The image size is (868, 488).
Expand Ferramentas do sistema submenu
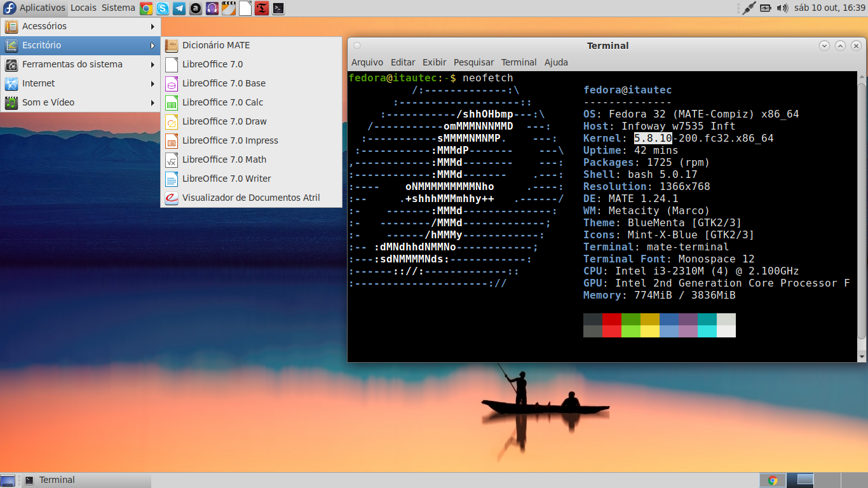[80, 64]
